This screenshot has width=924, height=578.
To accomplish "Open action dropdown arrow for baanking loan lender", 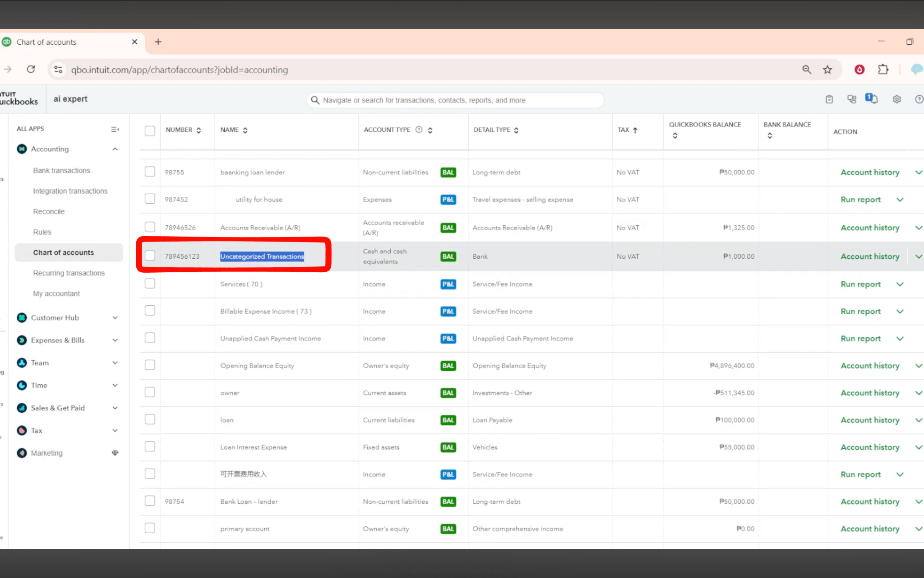I will point(919,172).
